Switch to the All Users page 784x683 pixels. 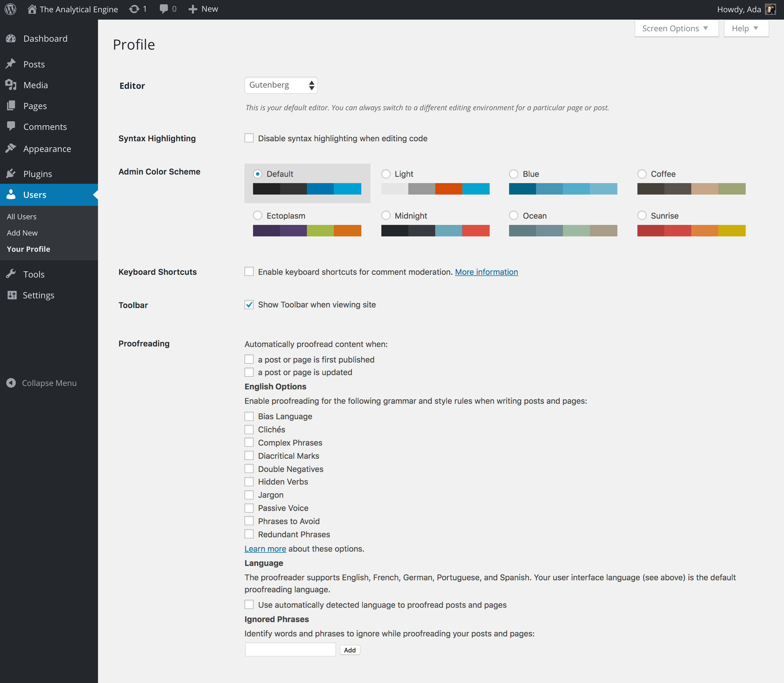pos(21,216)
